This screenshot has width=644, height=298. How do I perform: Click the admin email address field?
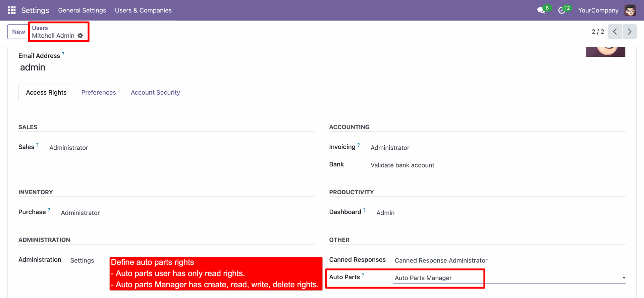tap(33, 67)
